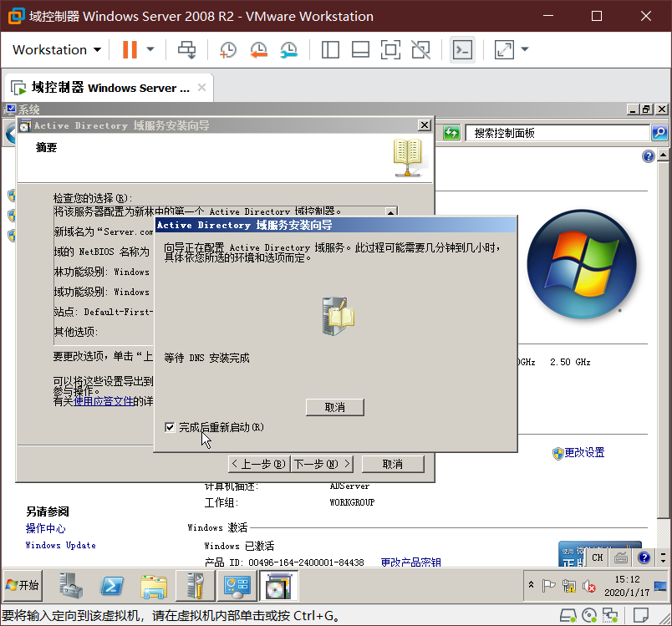The height and width of the screenshot is (626, 672).
Task: Open the snapshot manager
Action: pyautogui.click(x=289, y=49)
